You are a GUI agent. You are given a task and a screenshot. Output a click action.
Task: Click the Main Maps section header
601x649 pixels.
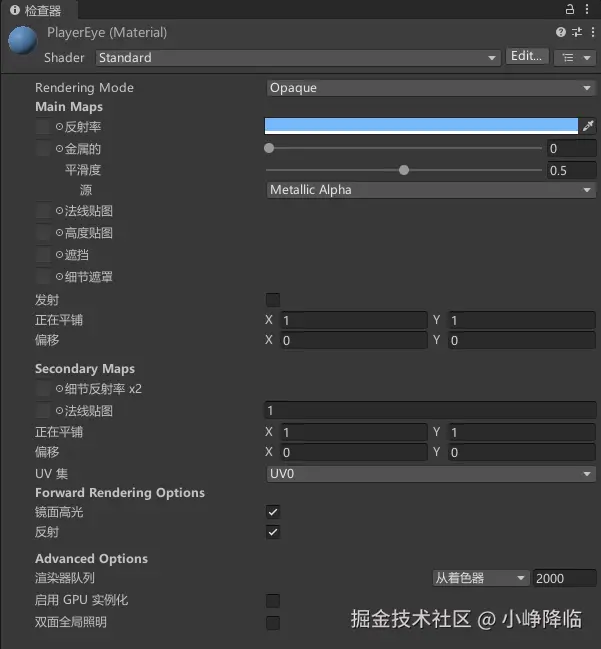click(69, 107)
